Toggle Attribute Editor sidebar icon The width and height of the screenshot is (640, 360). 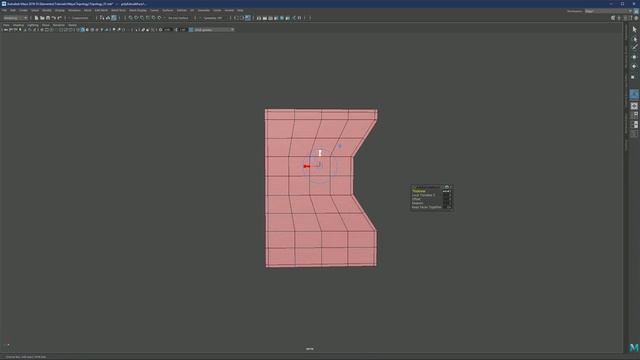625,18
